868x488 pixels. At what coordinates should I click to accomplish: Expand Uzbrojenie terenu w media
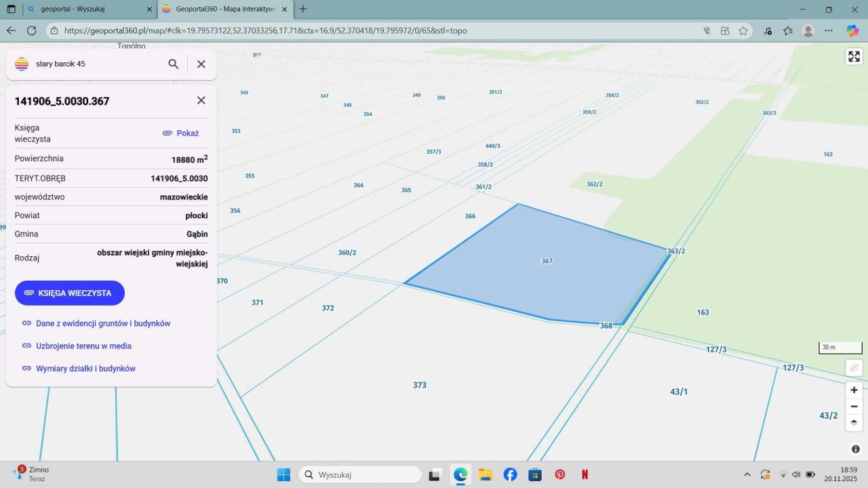[x=83, y=346]
